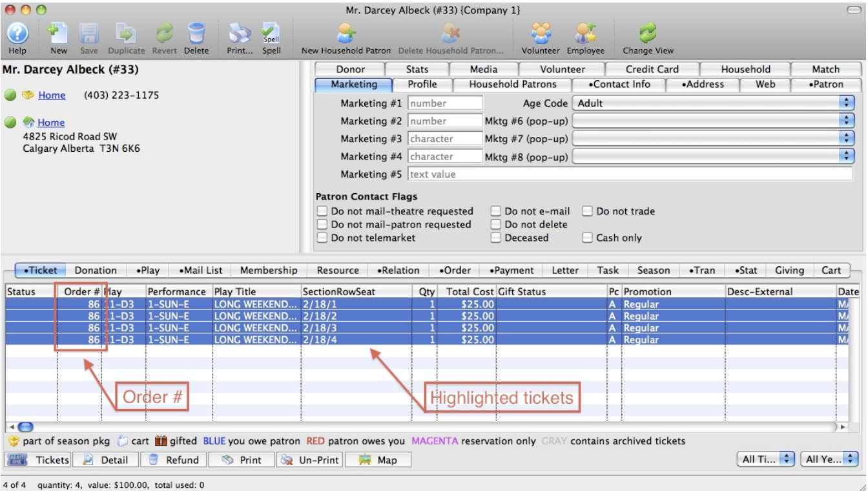The width and height of the screenshot is (868, 491).
Task: Open the Mktg #7 pop-up dropdown
Action: click(x=713, y=138)
